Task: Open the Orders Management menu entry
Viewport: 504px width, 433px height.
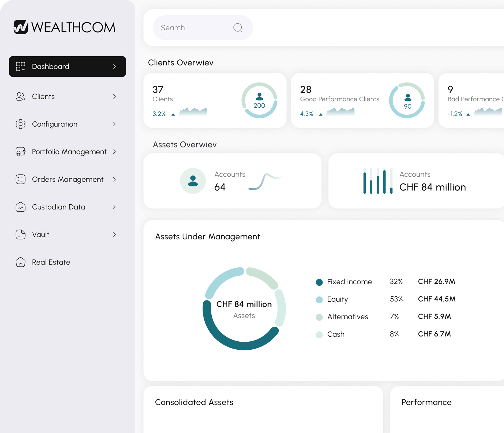Action: 68,179
